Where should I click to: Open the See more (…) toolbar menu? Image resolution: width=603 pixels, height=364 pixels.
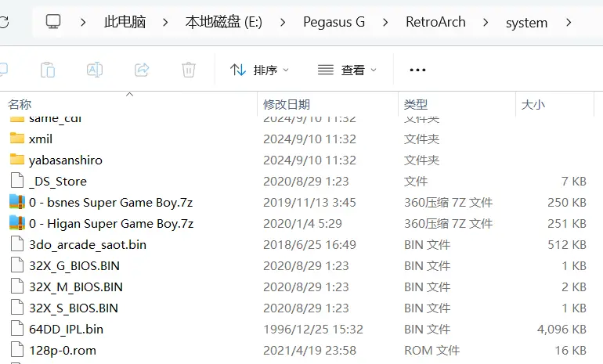(417, 70)
